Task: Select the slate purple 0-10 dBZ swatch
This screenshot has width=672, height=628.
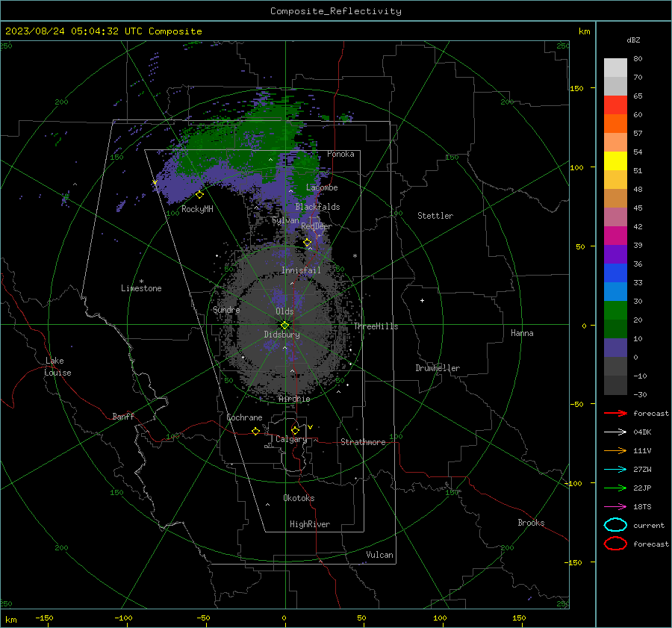Action: (615, 347)
